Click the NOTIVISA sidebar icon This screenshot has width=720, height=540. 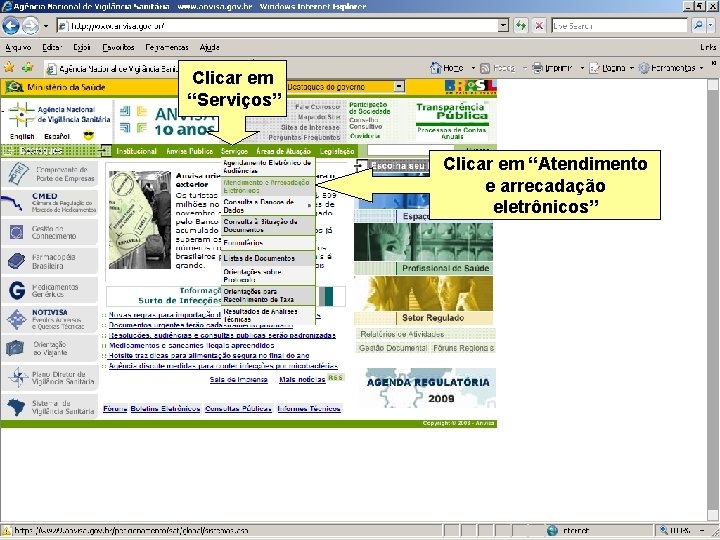17,320
